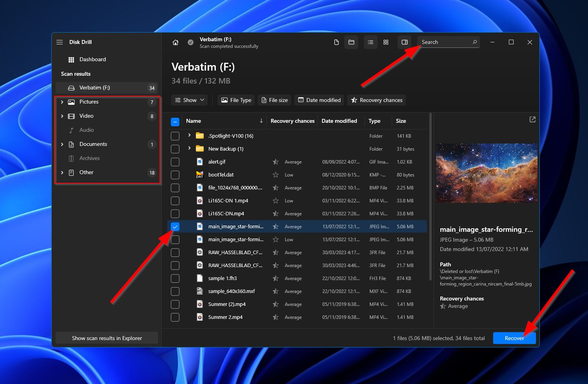Check the New Backup folder checkbox
This screenshot has width=588, height=384.
point(175,149)
